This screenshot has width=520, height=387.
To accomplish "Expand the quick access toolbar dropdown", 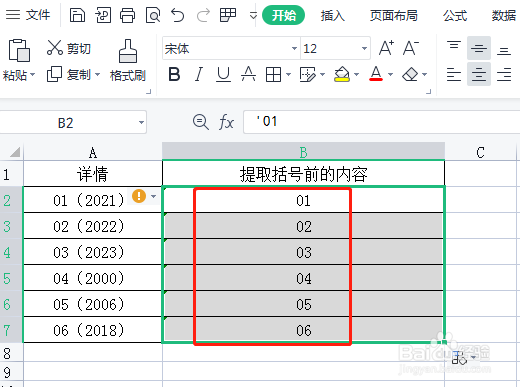I will click(253, 15).
